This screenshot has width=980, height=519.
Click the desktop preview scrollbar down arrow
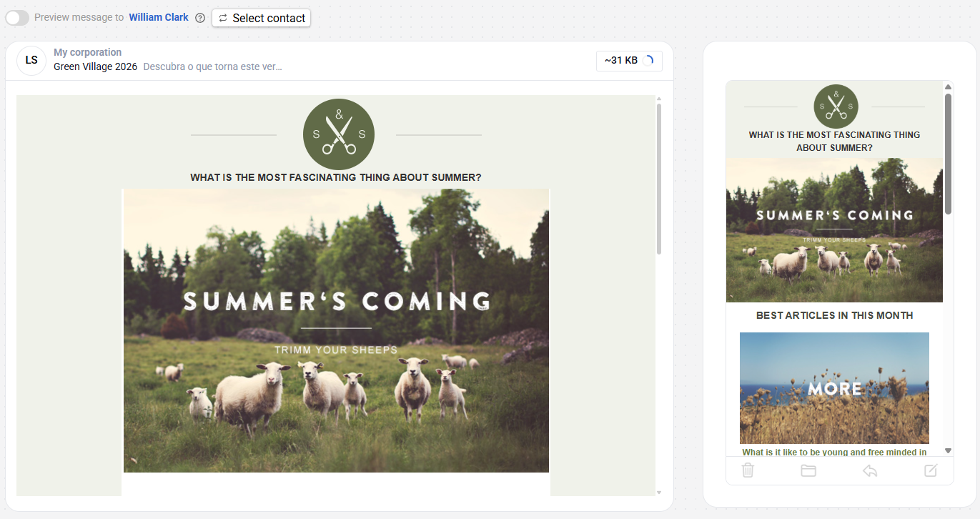tap(659, 492)
